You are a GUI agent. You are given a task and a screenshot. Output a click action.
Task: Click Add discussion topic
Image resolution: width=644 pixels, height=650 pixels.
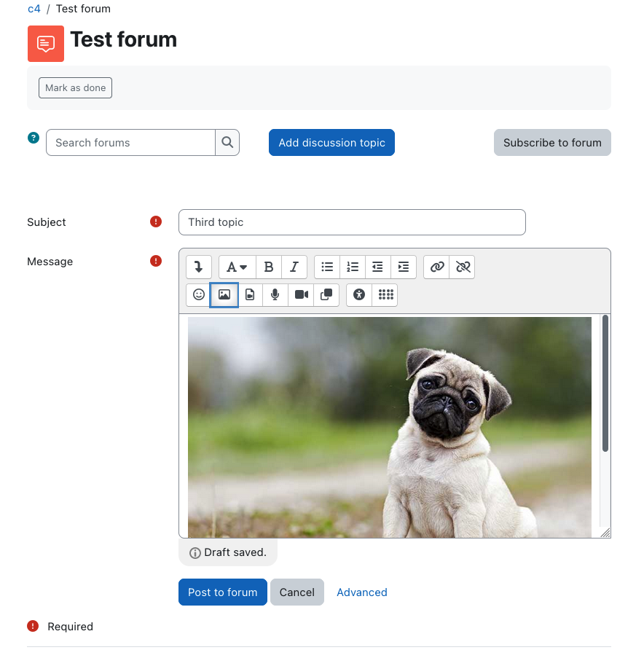click(331, 143)
